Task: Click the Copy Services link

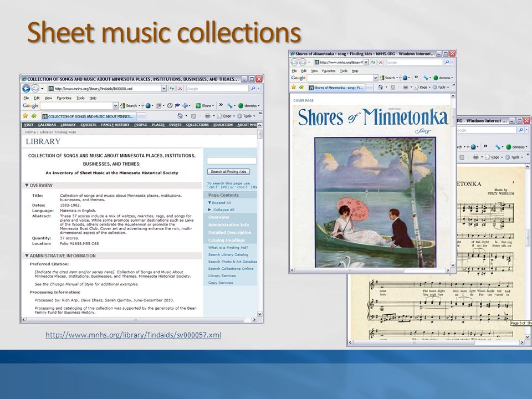Action: pyautogui.click(x=221, y=283)
